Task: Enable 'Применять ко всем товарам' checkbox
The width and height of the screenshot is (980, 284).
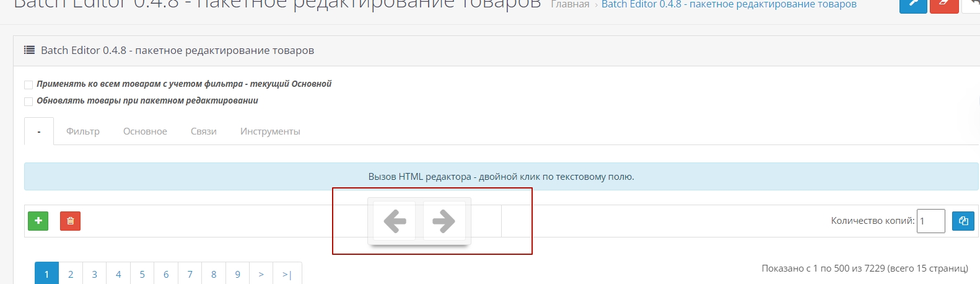Action: (28, 84)
